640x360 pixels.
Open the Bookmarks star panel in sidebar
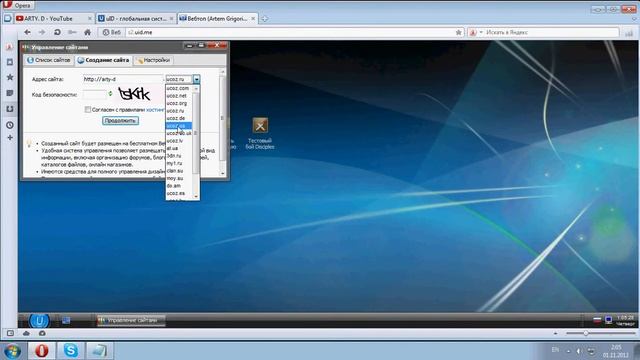[x=10, y=77]
